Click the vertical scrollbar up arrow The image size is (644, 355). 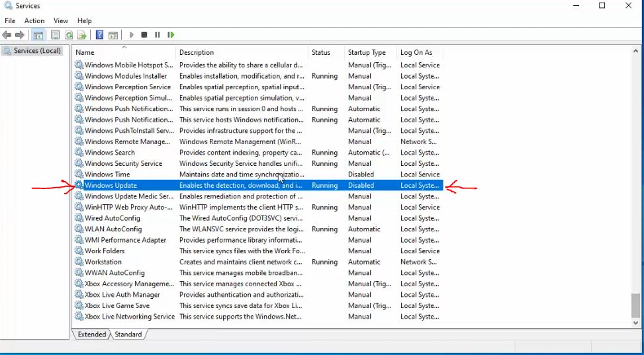point(635,51)
